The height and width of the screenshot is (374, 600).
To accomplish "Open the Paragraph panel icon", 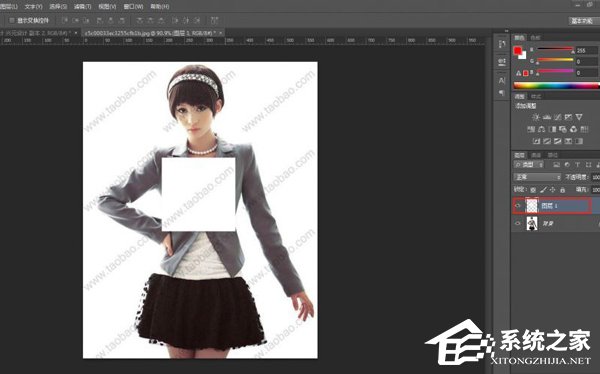I will pyautogui.click(x=502, y=93).
